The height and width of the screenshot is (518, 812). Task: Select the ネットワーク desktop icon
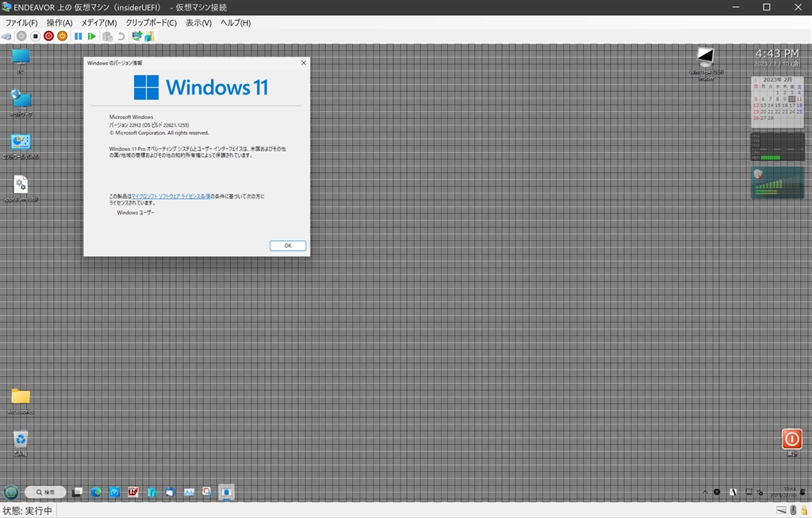(x=21, y=103)
